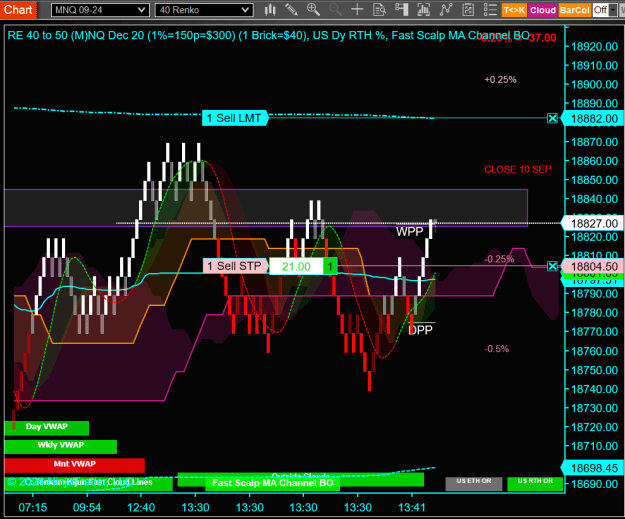Toggle the Chart Trader panel icon
Screen dimensions: 625x519
401,10
